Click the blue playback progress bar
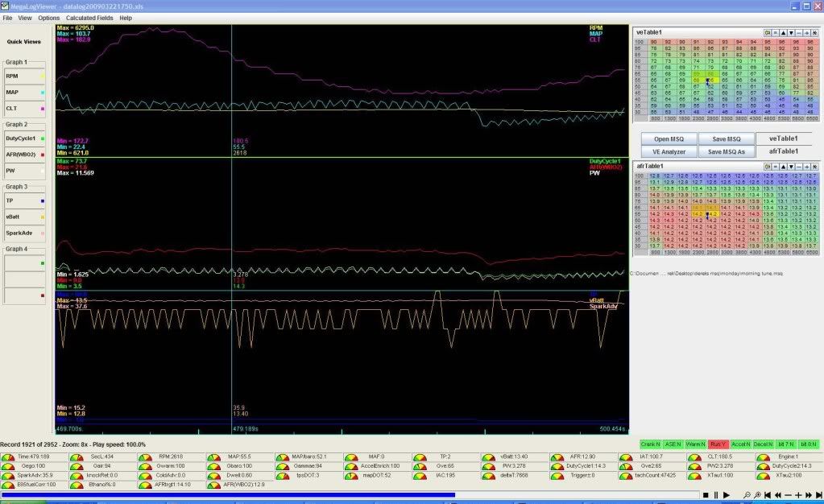This screenshot has height=504, width=824. [227, 494]
